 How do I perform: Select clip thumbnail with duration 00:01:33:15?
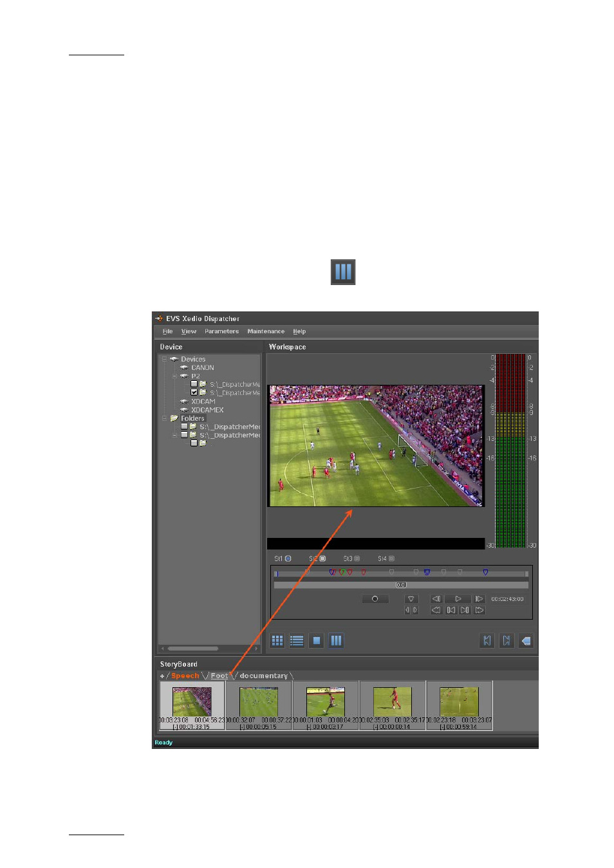[x=192, y=705]
